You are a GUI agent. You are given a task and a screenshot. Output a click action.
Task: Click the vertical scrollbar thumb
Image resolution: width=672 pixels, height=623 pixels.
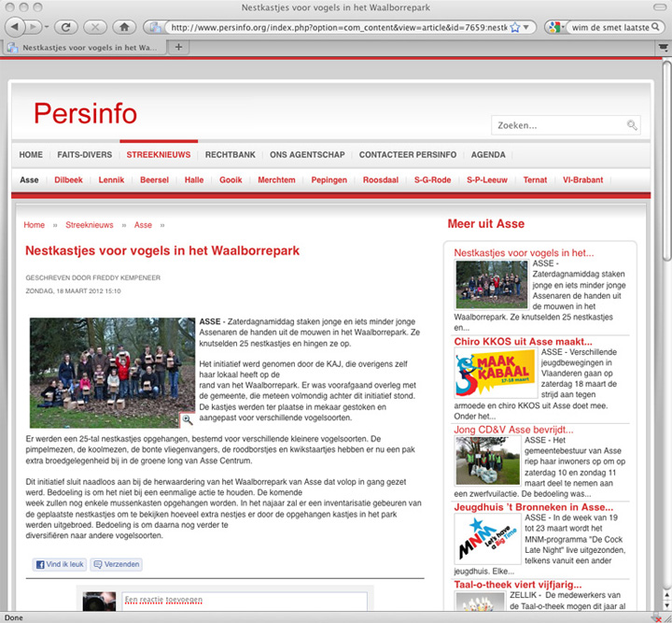click(x=666, y=161)
